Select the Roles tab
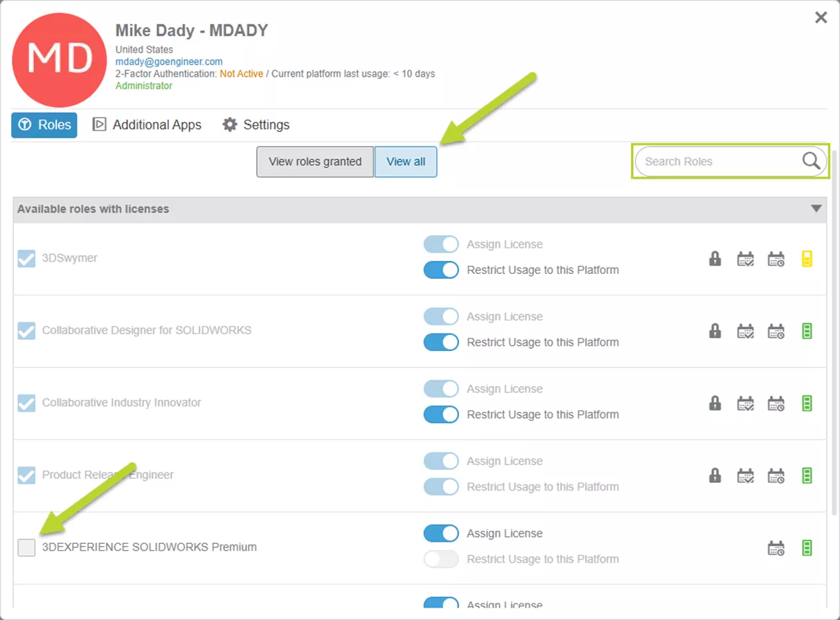Viewport: 840px width, 620px height. point(44,125)
